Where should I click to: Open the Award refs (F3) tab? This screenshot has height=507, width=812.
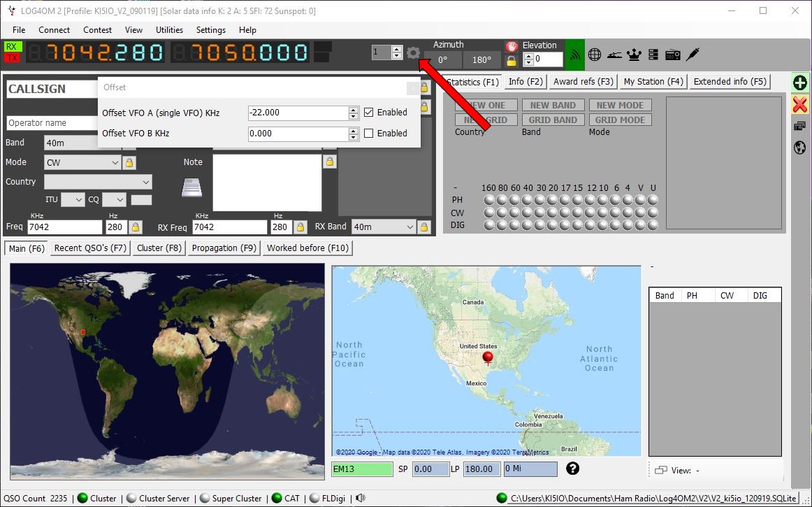pos(583,81)
